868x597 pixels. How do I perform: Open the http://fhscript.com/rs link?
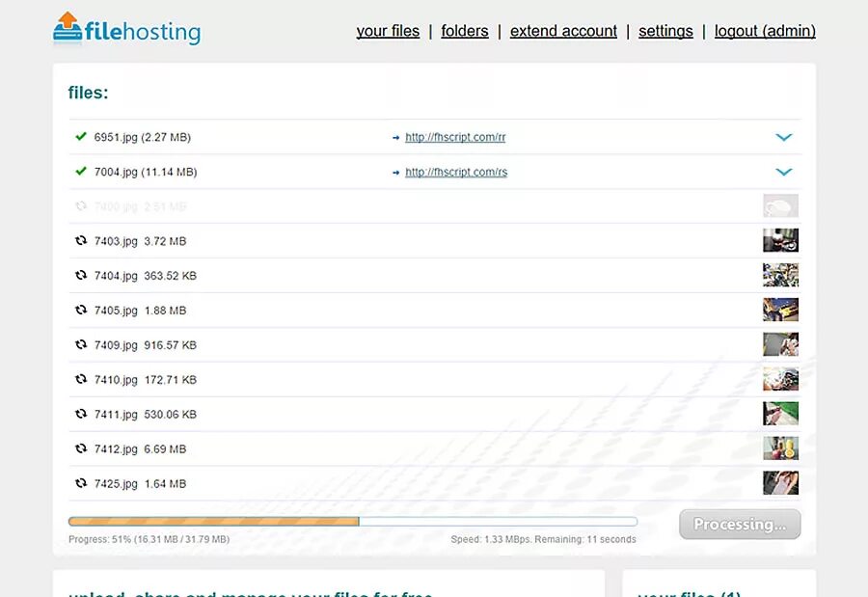456,172
